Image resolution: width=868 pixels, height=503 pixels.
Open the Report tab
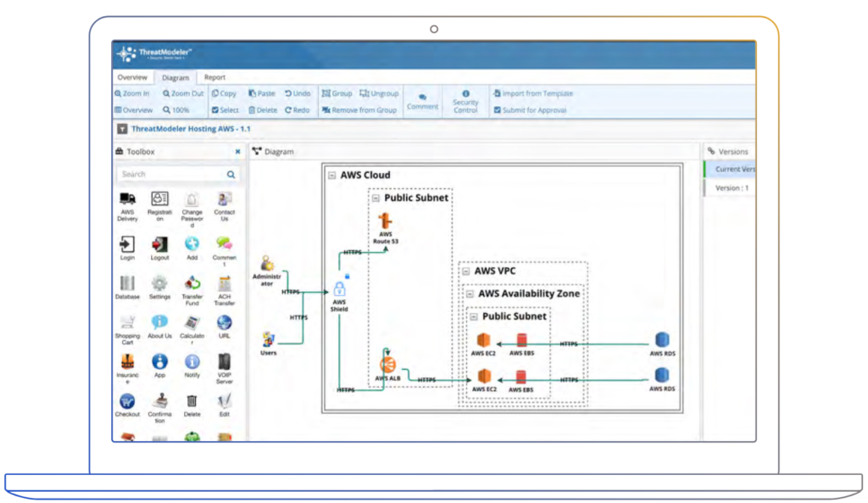click(214, 77)
